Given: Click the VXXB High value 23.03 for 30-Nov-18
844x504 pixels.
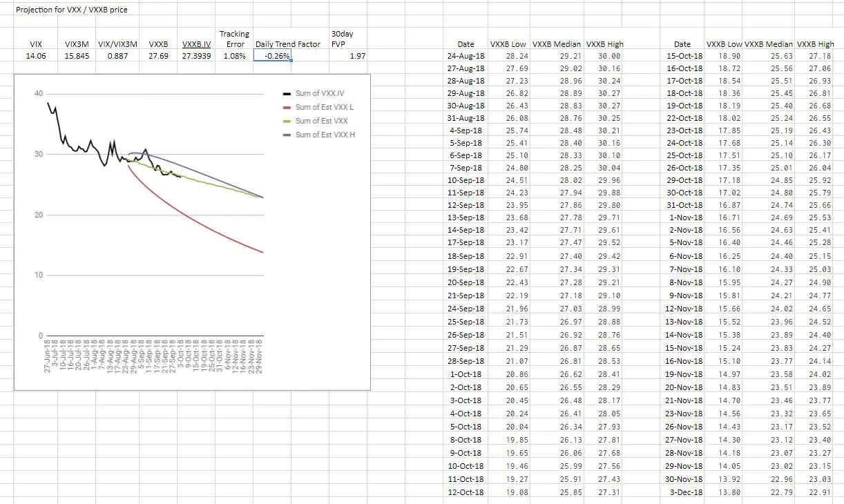Looking at the screenshot, I should [821, 479].
